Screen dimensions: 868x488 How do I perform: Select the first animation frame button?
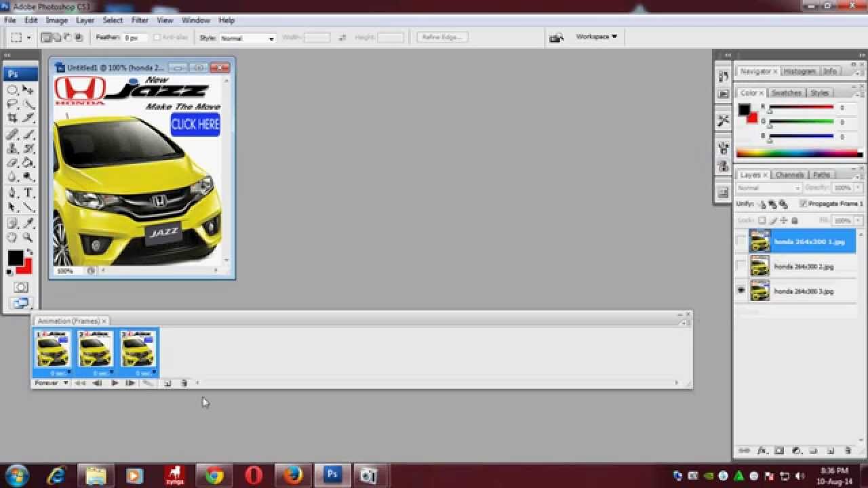(80, 383)
